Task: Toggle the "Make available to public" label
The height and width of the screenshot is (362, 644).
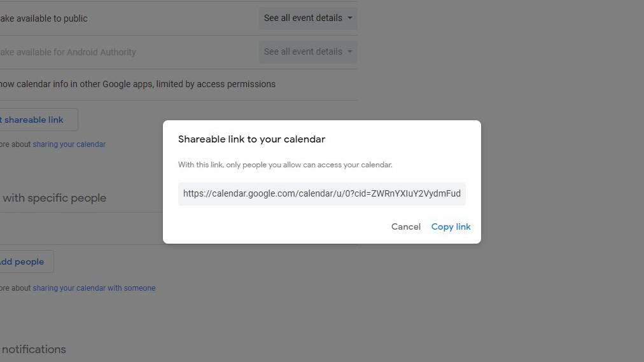Action: point(43,18)
